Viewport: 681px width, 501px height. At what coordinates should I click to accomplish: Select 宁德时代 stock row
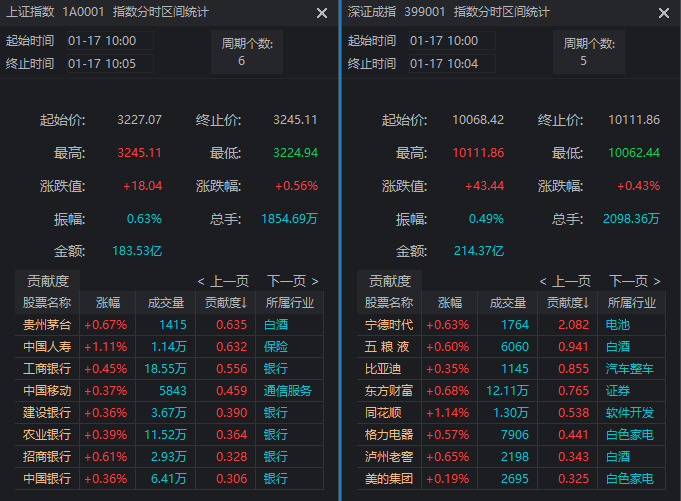[389, 324]
